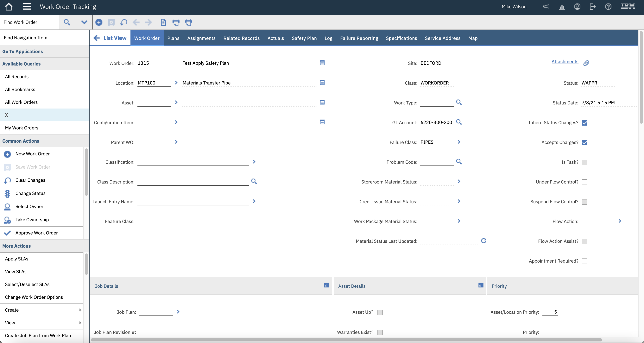Open the Failure Reporting tab
Screen dimensions: 644x343
[x=359, y=38]
